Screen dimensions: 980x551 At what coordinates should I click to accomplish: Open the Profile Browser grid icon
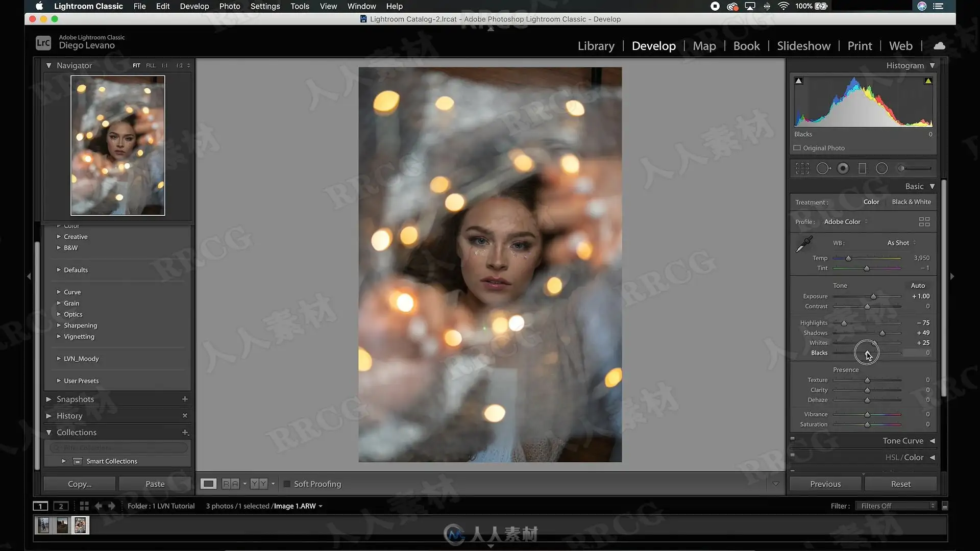[x=924, y=222]
